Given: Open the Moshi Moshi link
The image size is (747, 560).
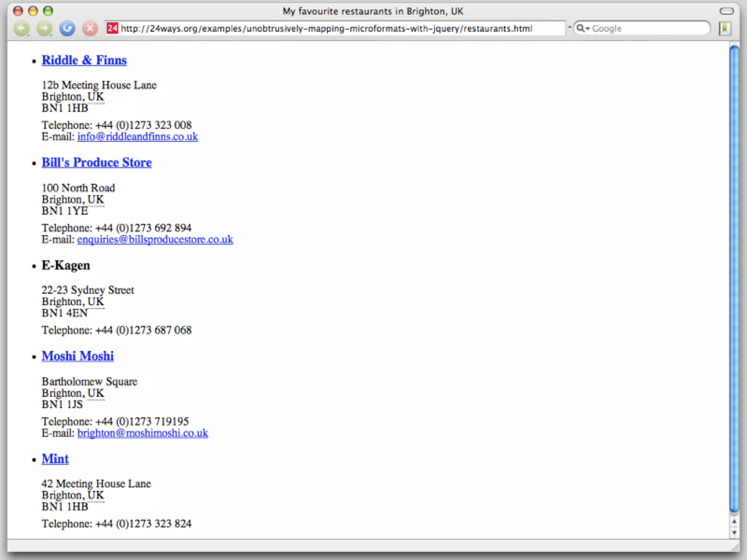Looking at the screenshot, I should point(78,356).
